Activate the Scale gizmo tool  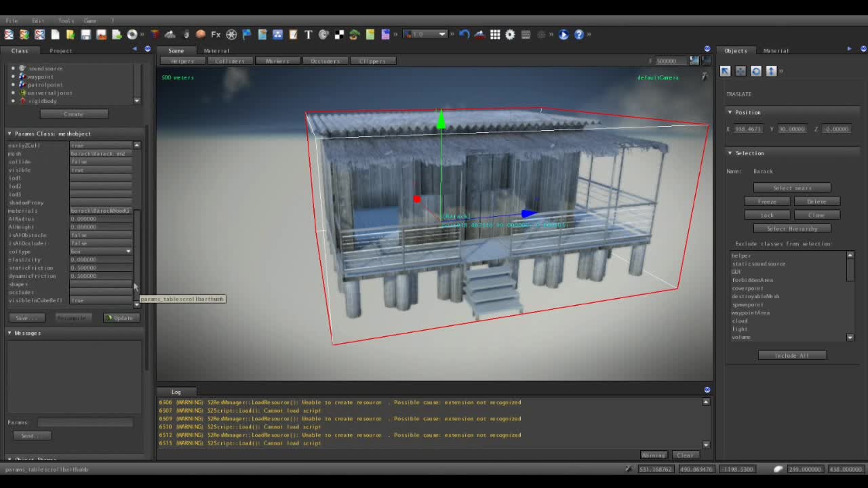click(x=771, y=70)
